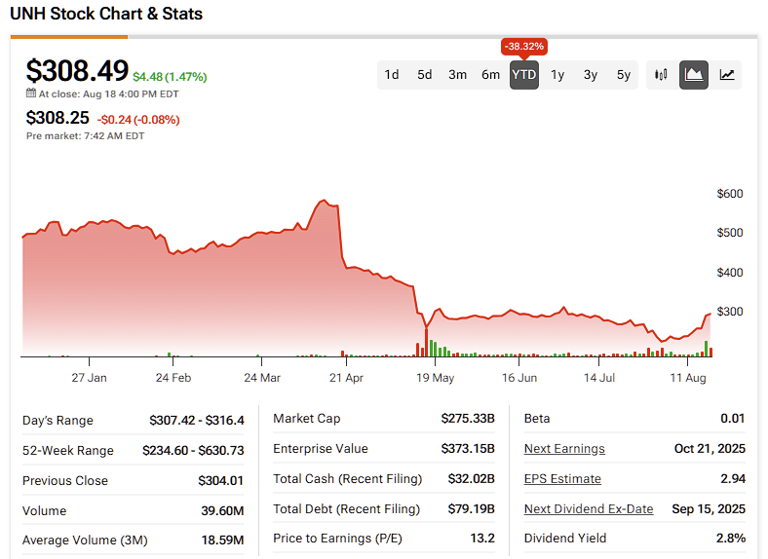Select the YTD time range
768x559 pixels.
point(524,74)
